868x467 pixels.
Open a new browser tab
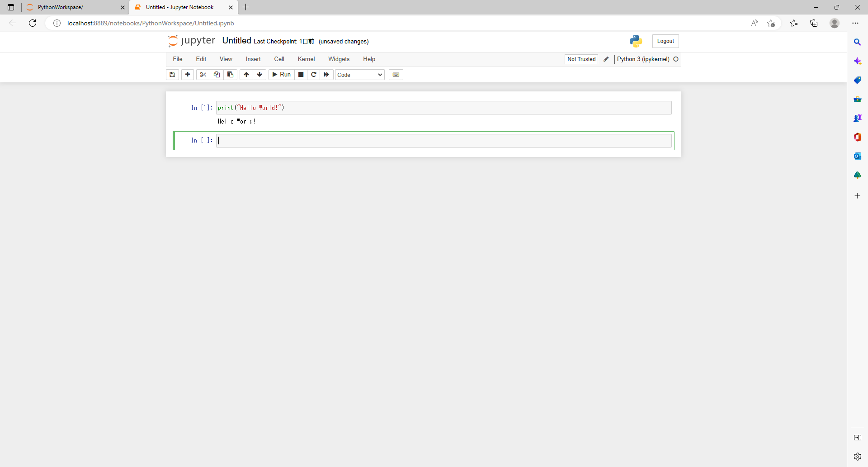tap(246, 7)
